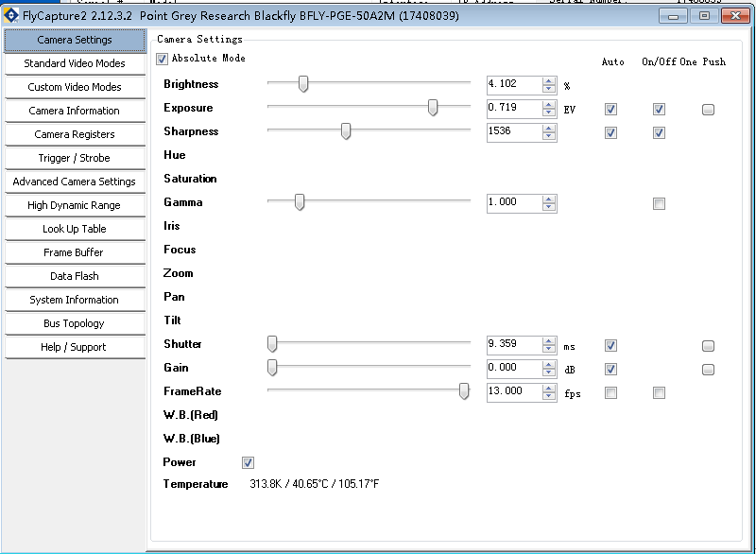Toggle the FrameRate On/Off checkbox
This screenshot has height=554, width=756.
(x=659, y=393)
